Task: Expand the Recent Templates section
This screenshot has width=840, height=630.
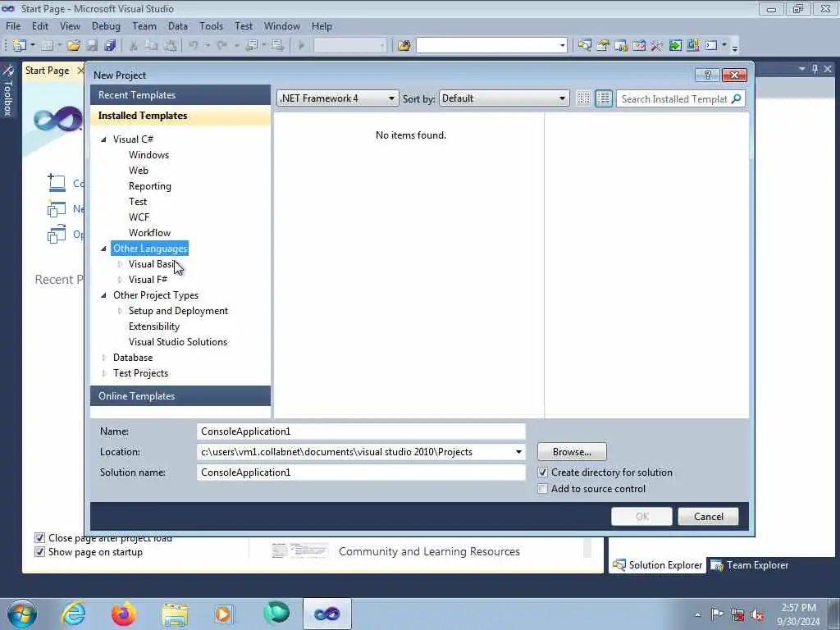Action: [180, 95]
